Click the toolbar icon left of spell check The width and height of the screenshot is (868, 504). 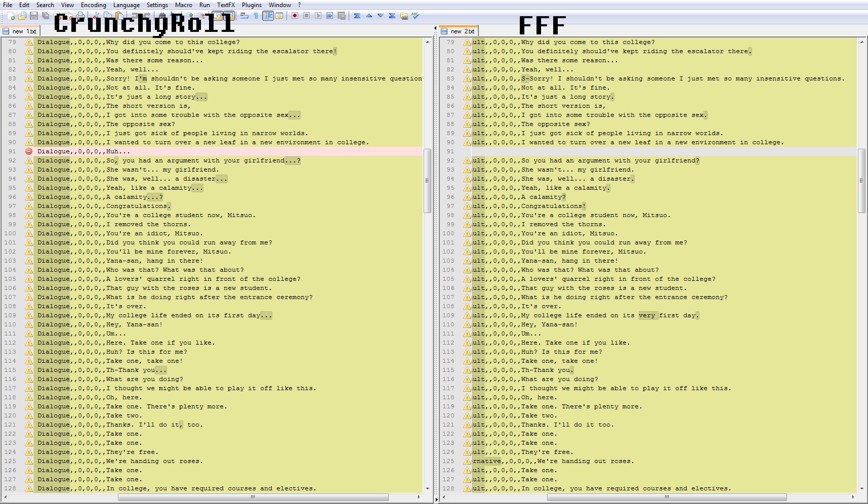(x=404, y=16)
